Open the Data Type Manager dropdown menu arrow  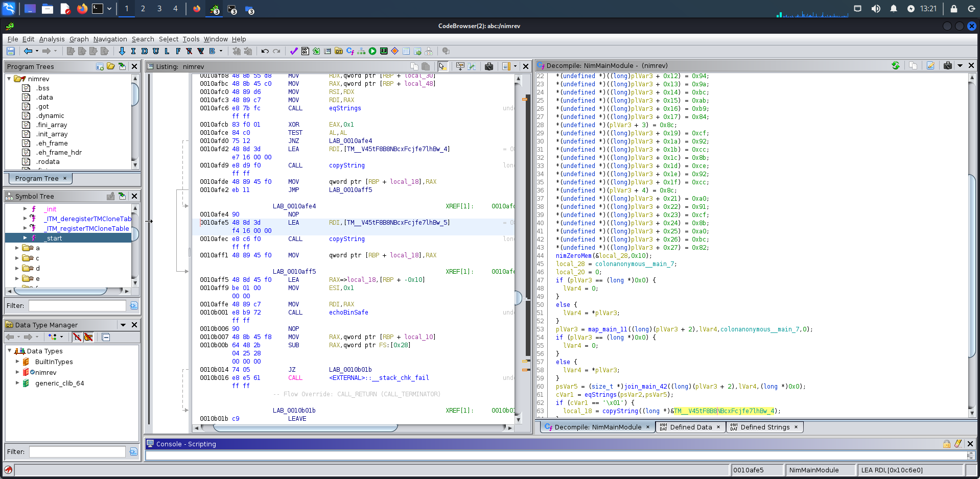click(x=123, y=325)
